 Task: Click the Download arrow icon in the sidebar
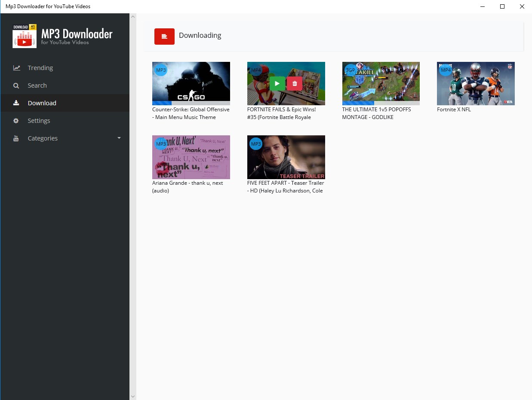click(16, 103)
